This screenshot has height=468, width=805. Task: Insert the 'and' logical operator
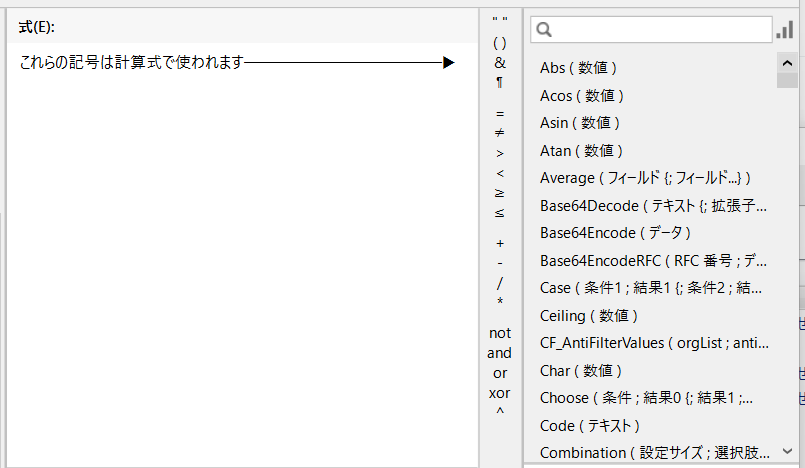click(500, 353)
